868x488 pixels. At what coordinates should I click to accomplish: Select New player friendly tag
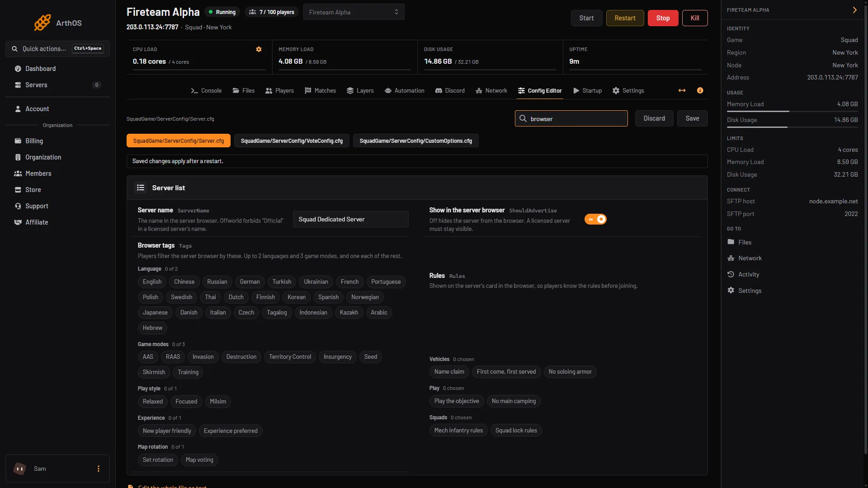pos(167,431)
